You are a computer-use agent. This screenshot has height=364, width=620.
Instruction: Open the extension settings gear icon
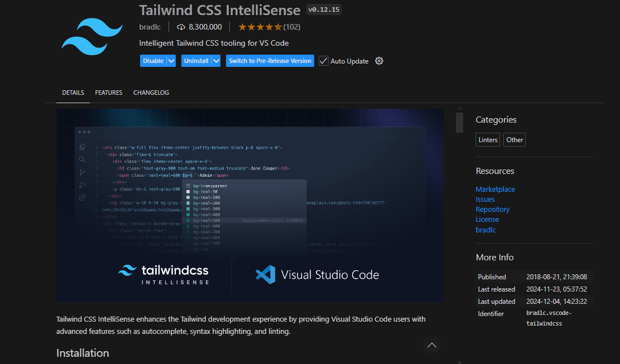pyautogui.click(x=379, y=61)
